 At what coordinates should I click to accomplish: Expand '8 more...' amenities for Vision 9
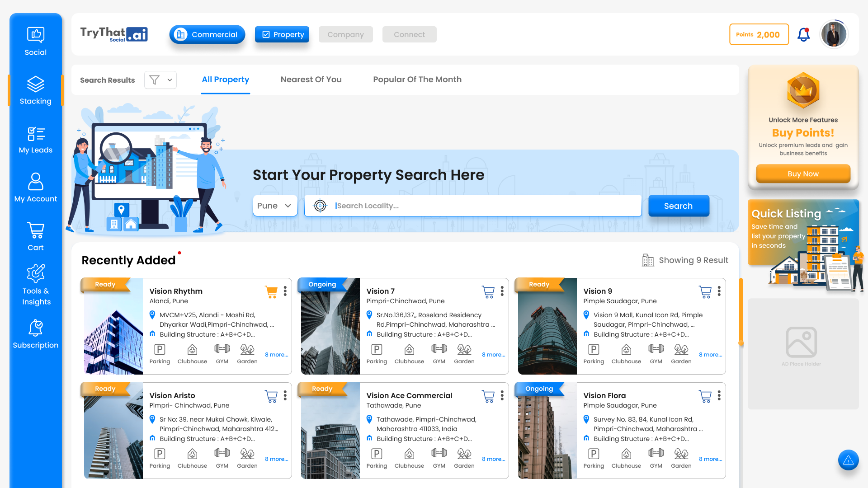(710, 355)
